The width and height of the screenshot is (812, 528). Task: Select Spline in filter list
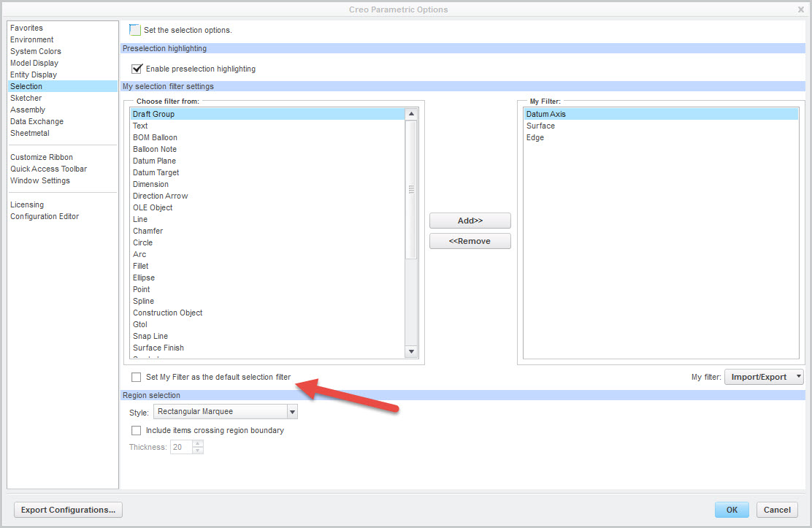267,301
